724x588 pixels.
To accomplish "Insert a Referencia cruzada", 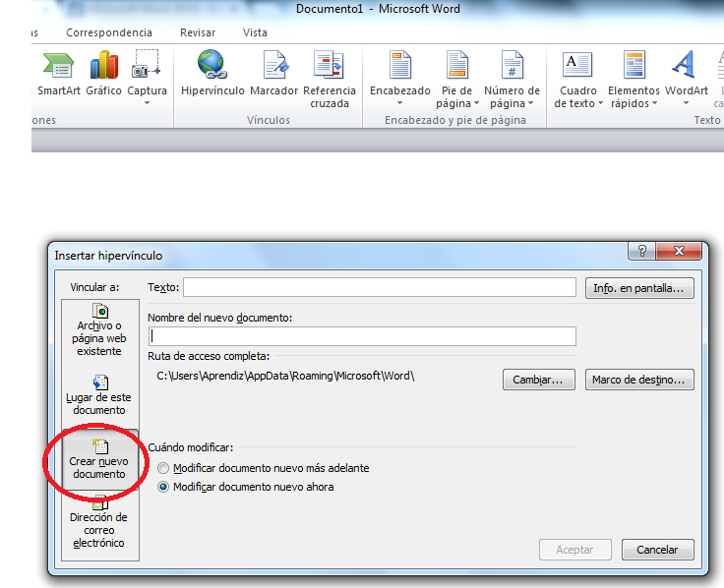I will pos(330,80).
